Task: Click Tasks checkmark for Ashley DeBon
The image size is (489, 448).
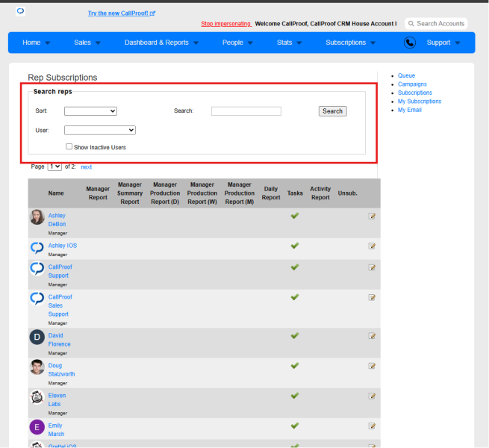Action: point(295,216)
